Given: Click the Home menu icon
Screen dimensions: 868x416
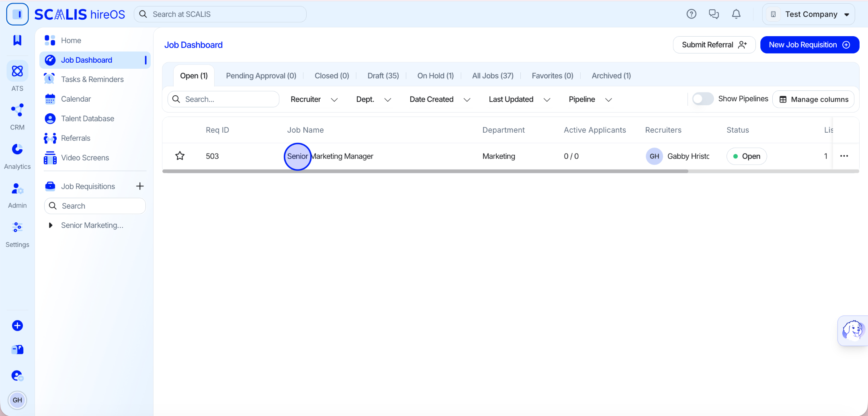Looking at the screenshot, I should [x=50, y=40].
